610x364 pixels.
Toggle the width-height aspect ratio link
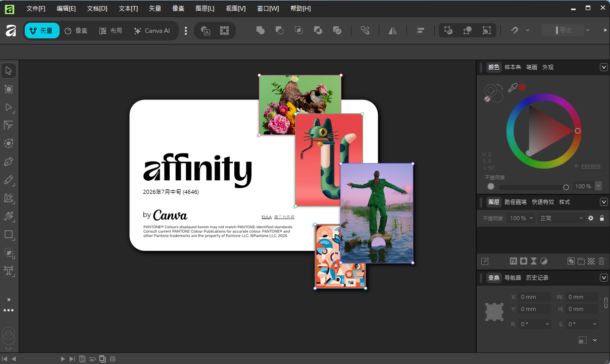pos(605,303)
